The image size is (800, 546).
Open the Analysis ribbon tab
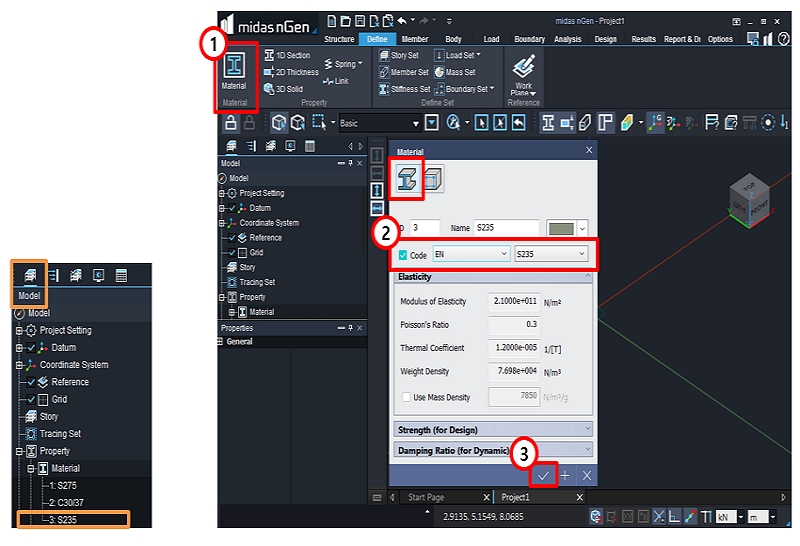(x=567, y=39)
